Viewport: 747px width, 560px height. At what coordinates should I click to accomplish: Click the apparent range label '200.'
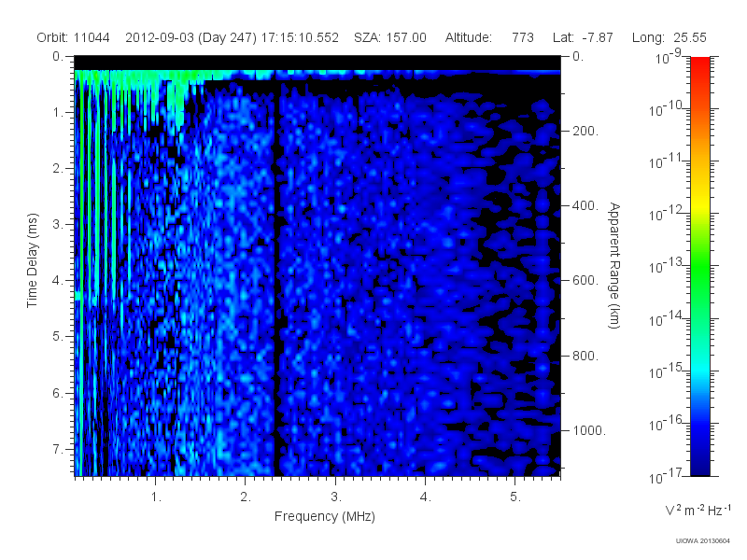click(585, 131)
